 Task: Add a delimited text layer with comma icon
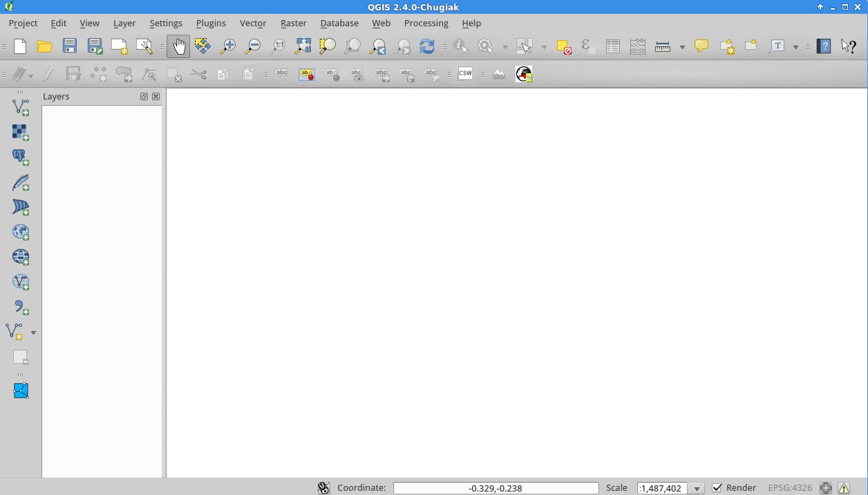click(21, 307)
